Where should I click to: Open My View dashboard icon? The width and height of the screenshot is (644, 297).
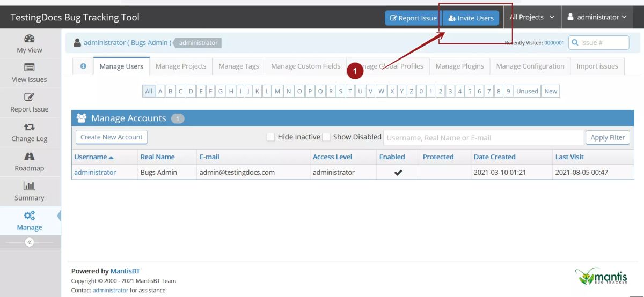(30, 39)
